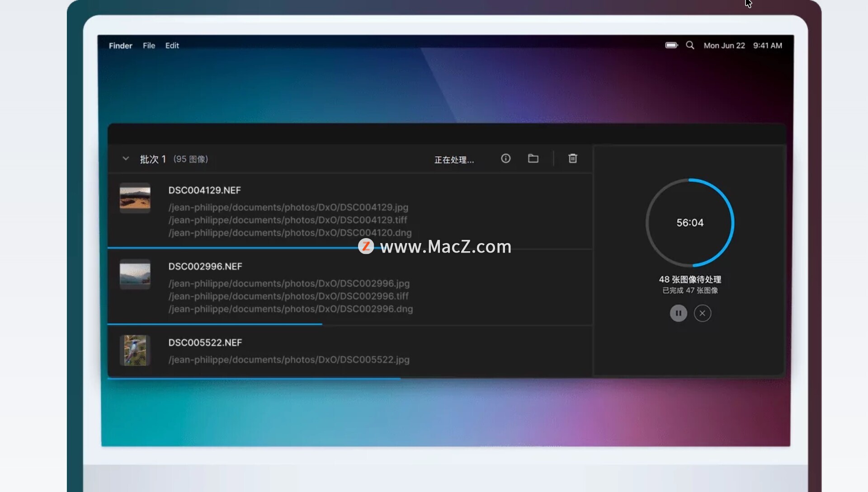Open the batch output folder icon

(533, 159)
